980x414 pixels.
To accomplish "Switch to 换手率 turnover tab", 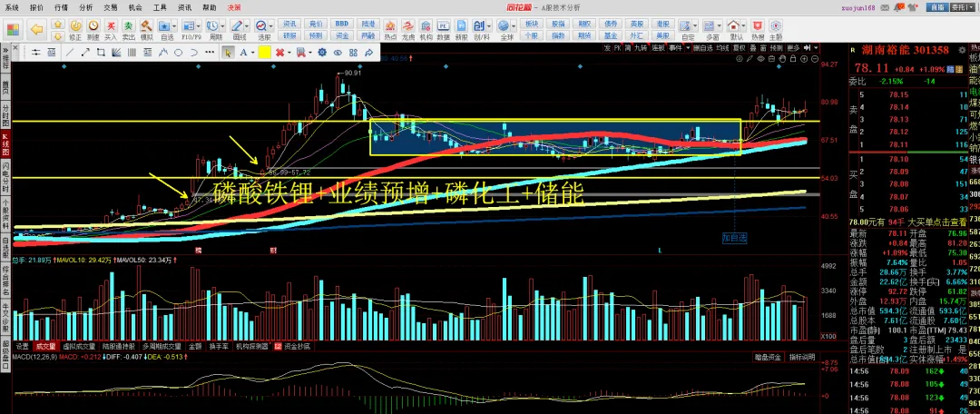I will pos(219,346).
